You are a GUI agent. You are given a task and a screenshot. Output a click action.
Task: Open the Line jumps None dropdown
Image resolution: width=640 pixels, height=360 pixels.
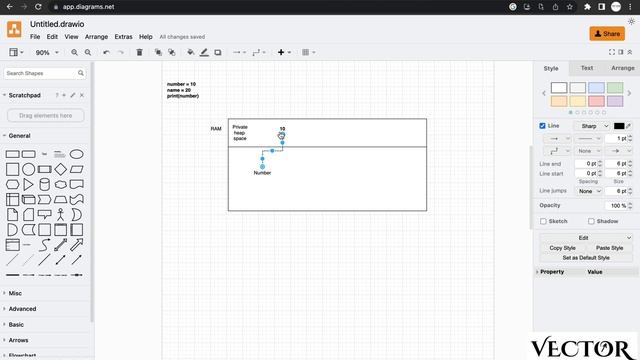coord(588,191)
